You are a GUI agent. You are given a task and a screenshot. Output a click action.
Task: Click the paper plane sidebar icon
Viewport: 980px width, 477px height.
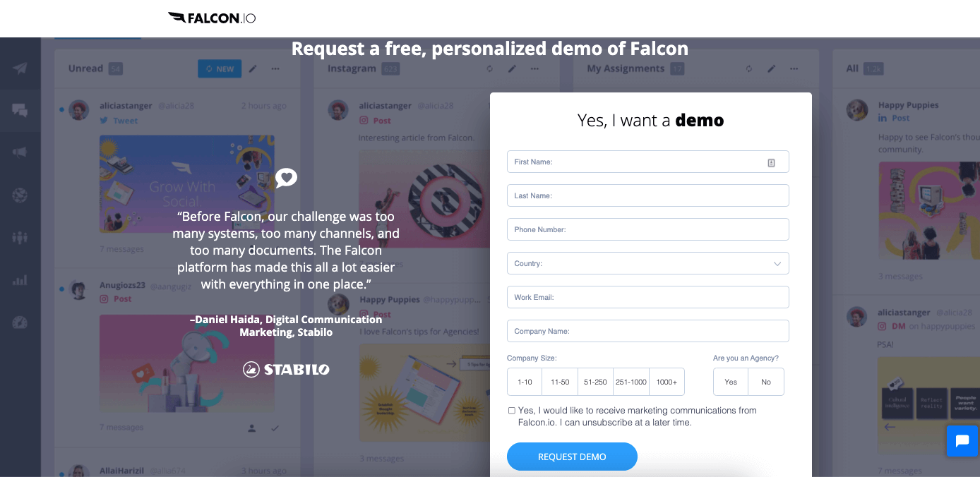pyautogui.click(x=20, y=68)
